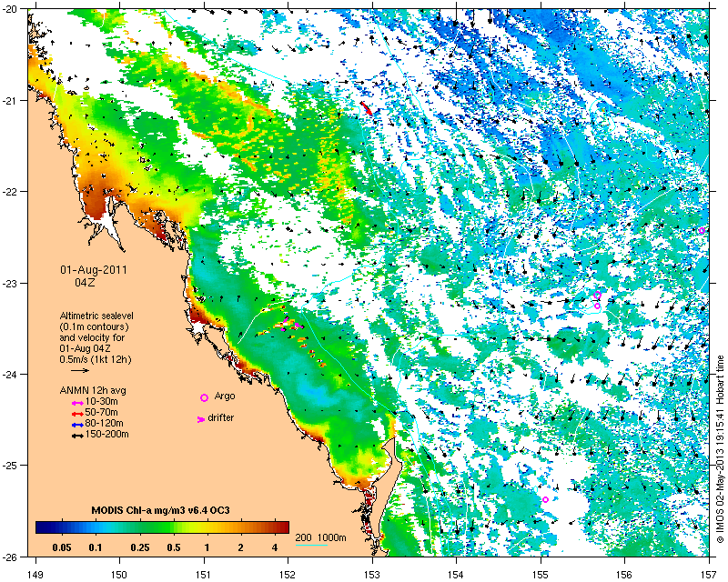This screenshot has height=582, width=728.
Task: Click the upper Argo marker near 155.7°E, 23.1°S
Action: pos(598,296)
